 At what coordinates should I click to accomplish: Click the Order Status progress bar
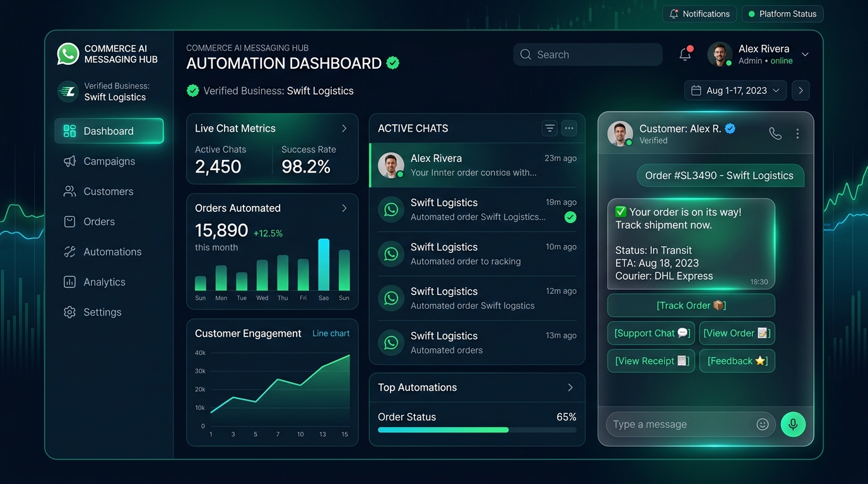point(477,430)
